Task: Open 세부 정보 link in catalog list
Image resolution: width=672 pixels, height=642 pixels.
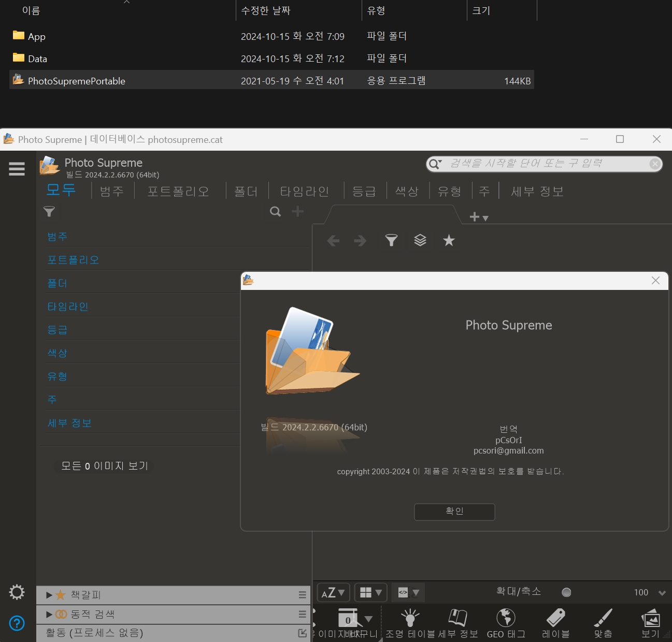Action: pos(69,423)
